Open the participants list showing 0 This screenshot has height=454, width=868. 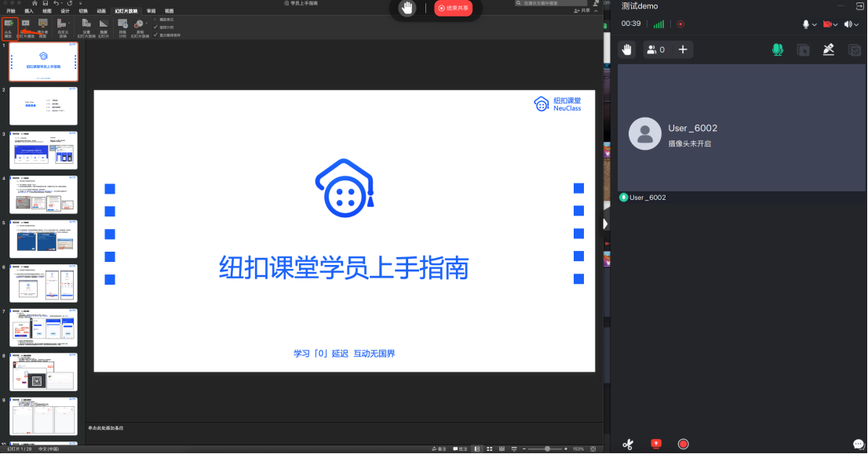[x=656, y=49]
